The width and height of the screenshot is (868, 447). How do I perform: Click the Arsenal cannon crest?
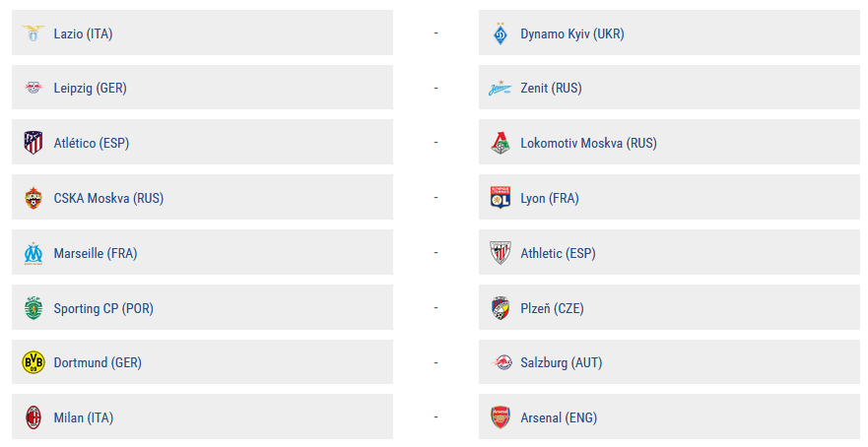pos(501,417)
